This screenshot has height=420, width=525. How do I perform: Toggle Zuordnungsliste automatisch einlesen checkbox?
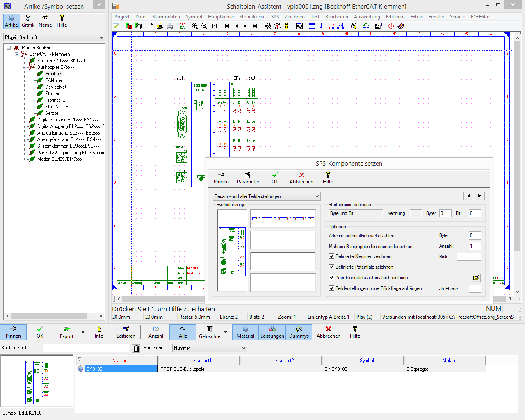tap(332, 278)
